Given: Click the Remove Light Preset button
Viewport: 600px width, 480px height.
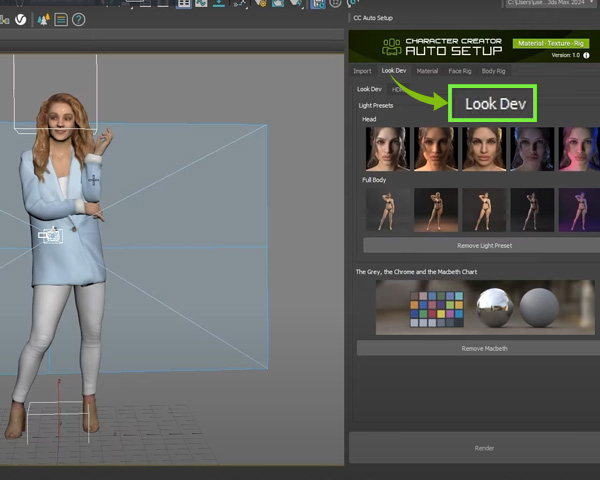Looking at the screenshot, I should tap(484, 245).
